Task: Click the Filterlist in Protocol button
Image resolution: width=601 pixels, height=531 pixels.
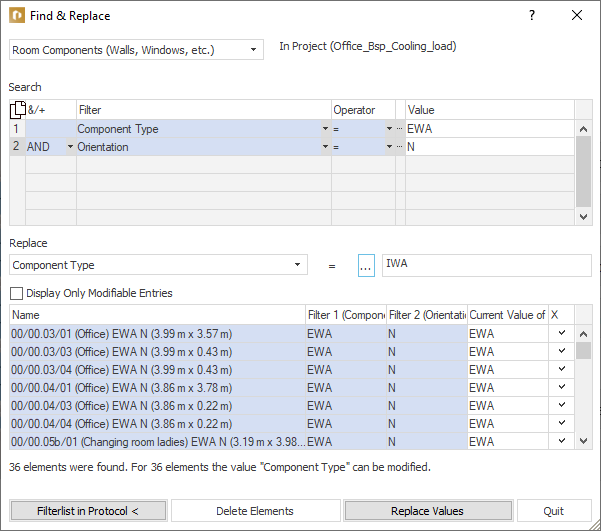Action: point(88,511)
